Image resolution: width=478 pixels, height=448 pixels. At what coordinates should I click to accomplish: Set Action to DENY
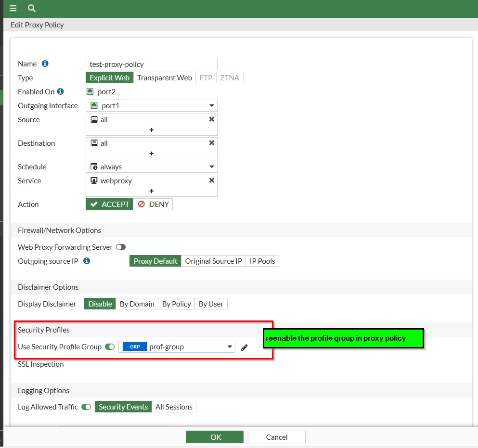point(153,204)
